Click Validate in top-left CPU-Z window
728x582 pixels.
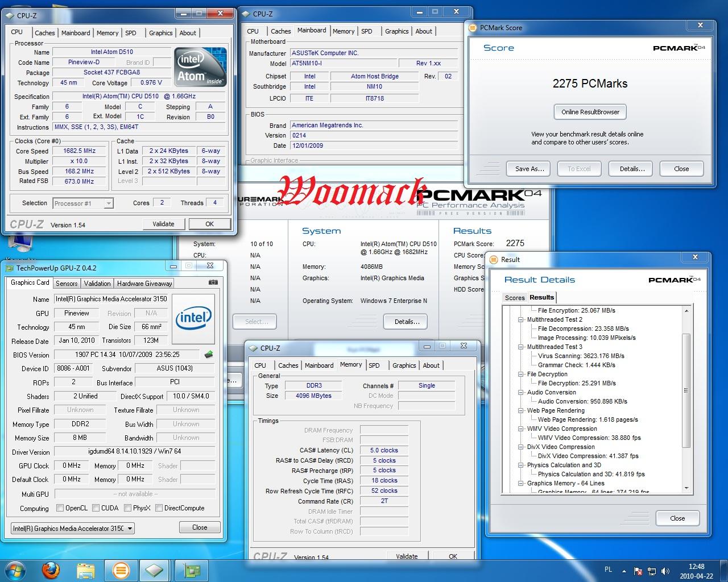[x=163, y=224]
